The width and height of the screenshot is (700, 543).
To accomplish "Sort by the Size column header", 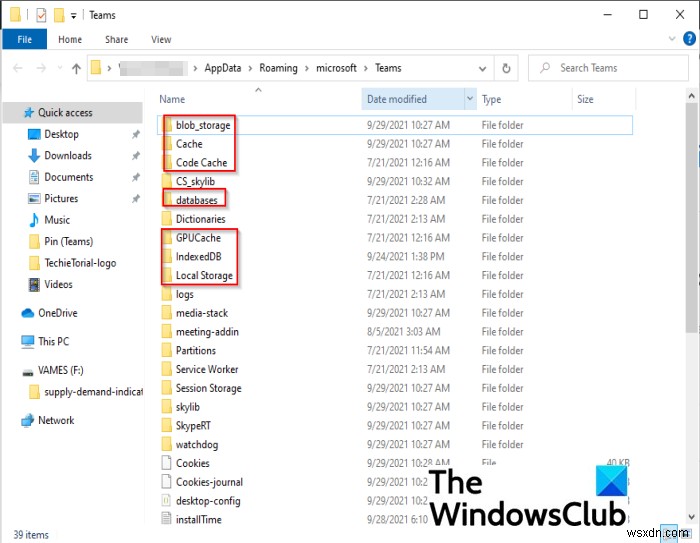I will pyautogui.click(x=585, y=99).
